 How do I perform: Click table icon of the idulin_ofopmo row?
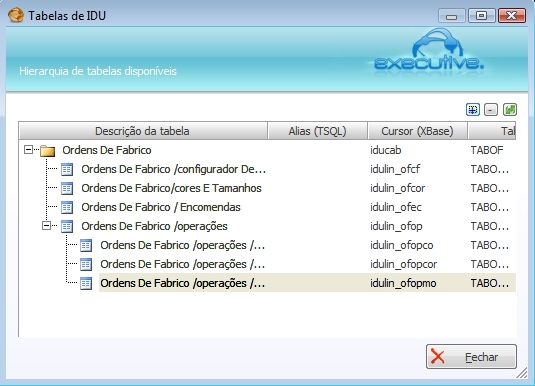[x=86, y=283]
